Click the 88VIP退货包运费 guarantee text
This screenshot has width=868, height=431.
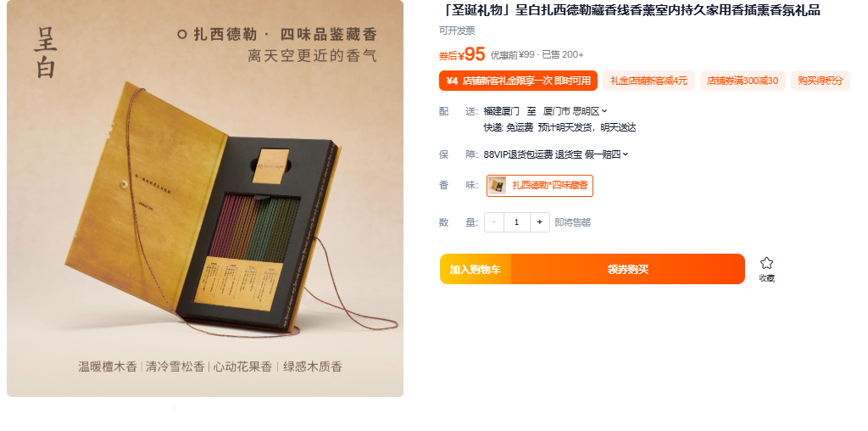click(x=518, y=154)
